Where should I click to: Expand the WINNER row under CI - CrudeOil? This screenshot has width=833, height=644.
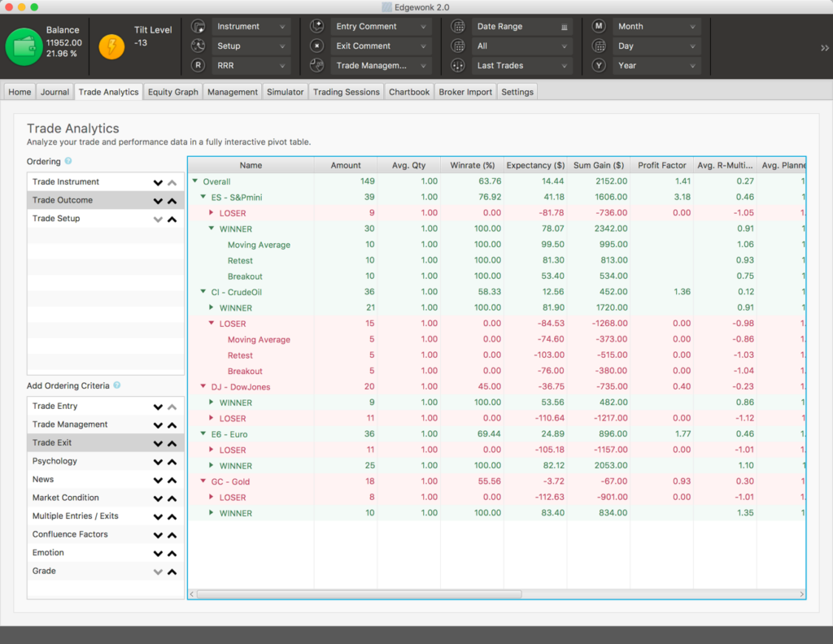[211, 307]
